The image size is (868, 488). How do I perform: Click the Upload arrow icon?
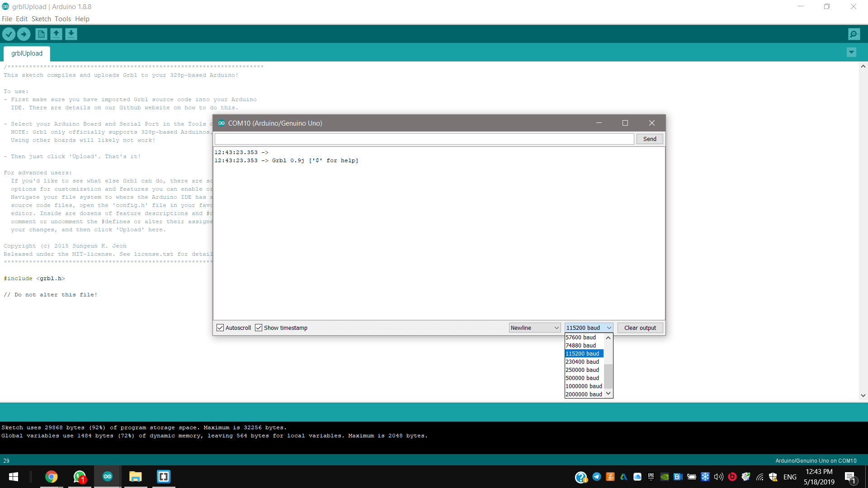(x=24, y=34)
